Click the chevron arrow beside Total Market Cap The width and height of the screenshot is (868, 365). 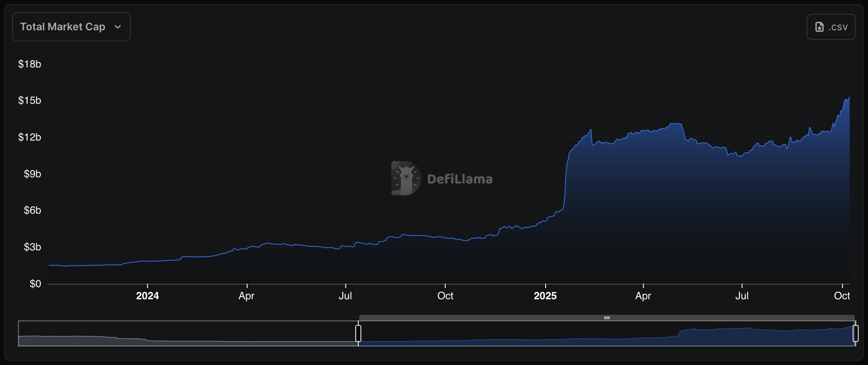[x=118, y=27]
